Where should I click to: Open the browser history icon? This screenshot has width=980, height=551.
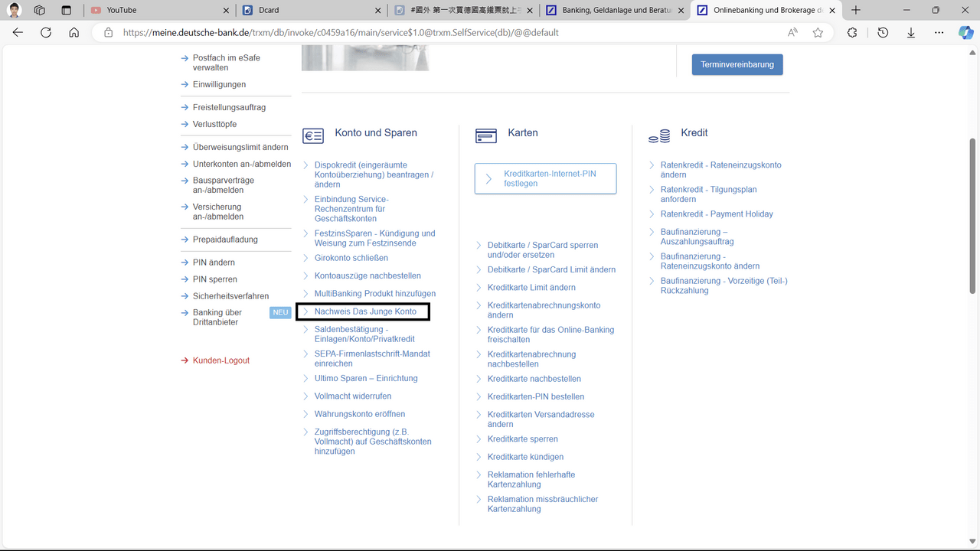tap(883, 33)
